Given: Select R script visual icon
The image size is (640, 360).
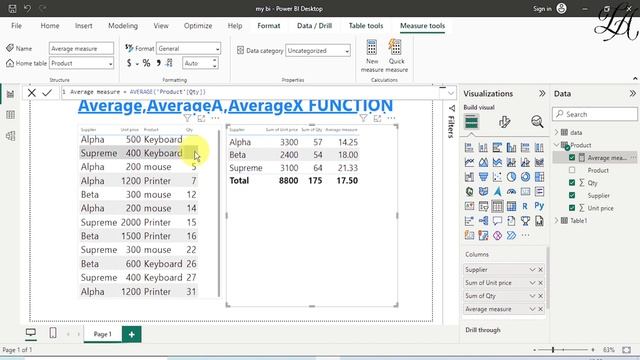Looking at the screenshot, I should click(x=525, y=206).
